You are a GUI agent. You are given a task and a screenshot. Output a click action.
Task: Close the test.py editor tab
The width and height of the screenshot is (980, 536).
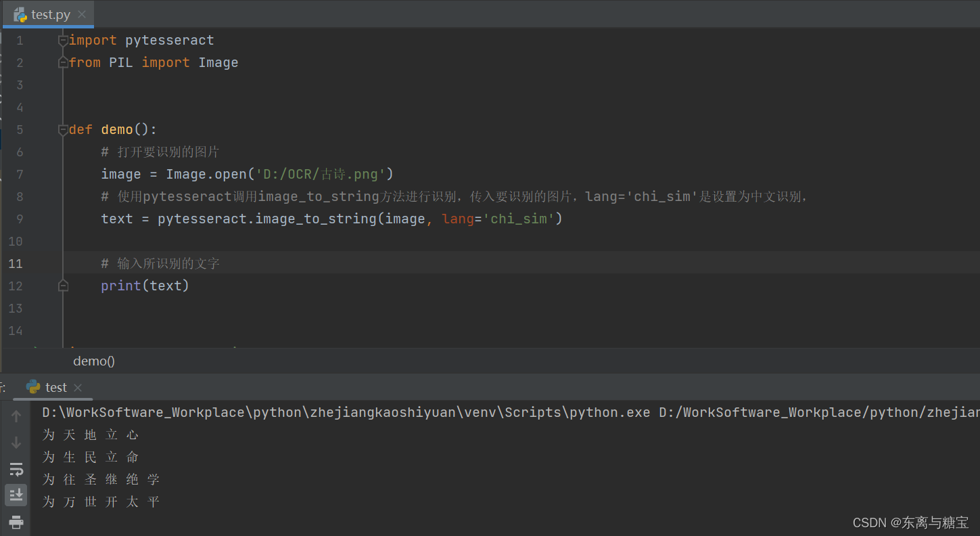(x=82, y=14)
